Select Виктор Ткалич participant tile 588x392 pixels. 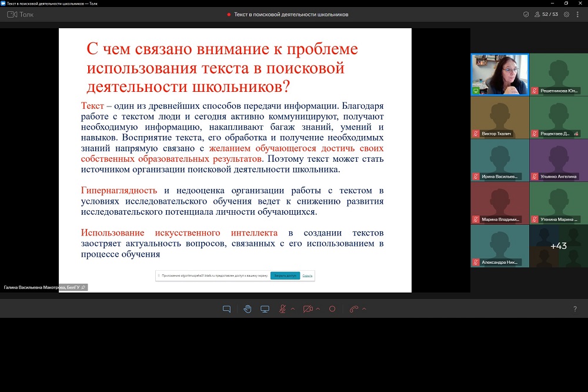tap(499, 117)
